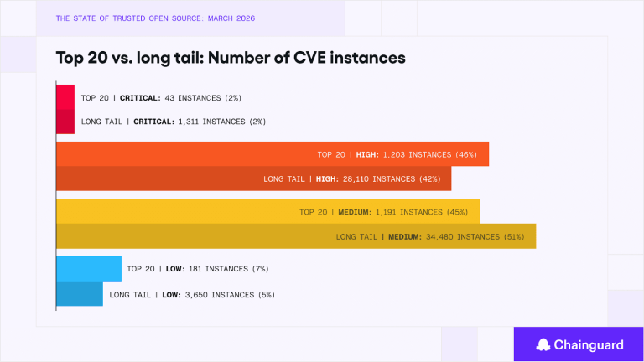Click the Chainguard logo icon
644x362 pixels.
(x=543, y=344)
